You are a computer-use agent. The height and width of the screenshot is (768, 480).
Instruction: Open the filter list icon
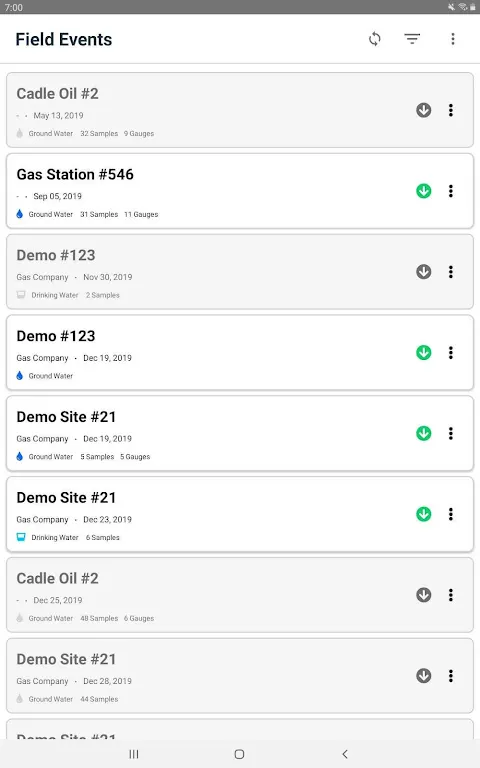coord(412,39)
